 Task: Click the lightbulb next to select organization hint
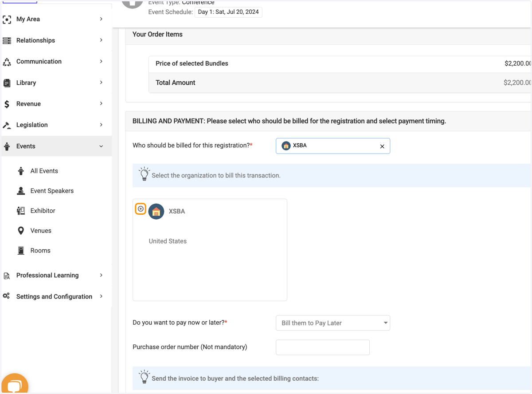click(144, 174)
